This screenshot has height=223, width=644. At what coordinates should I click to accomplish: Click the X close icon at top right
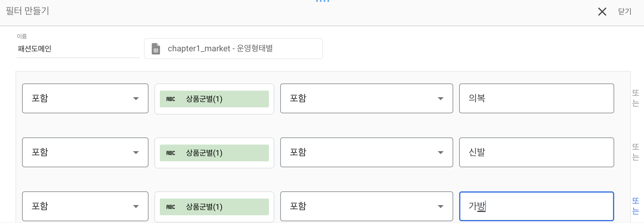(x=602, y=12)
